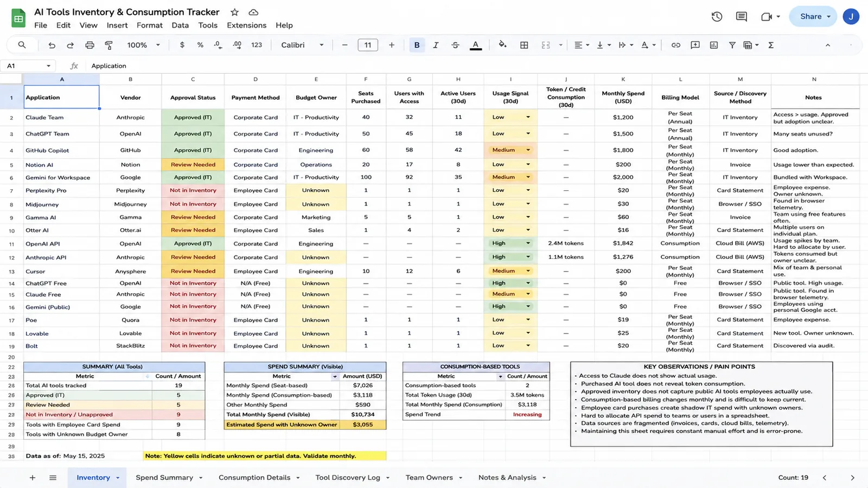This screenshot has width=868, height=488.
Task: Increase font size plus button
Action: coord(391,45)
